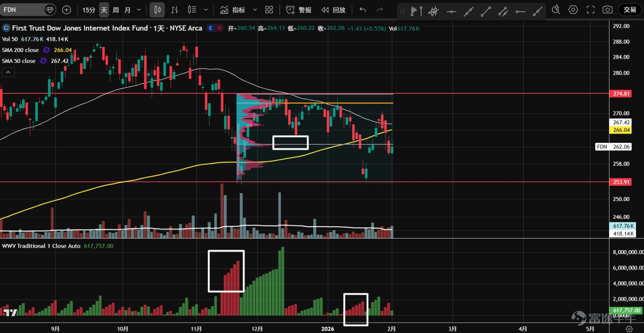This screenshot has width=644, height=333.
Task: Click the SMA 50 close refresh icon
Action: coord(43,61)
